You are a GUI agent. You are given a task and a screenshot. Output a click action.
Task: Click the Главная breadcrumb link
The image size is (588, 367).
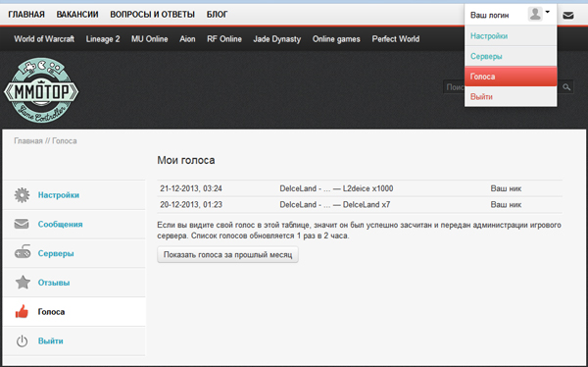click(28, 141)
